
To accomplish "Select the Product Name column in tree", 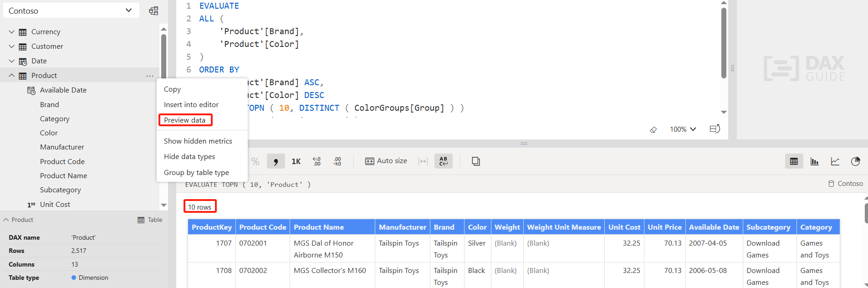I will click(63, 176).
